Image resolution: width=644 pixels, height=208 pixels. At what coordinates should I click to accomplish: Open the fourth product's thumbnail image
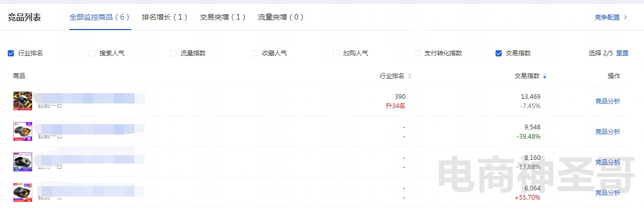23,192
